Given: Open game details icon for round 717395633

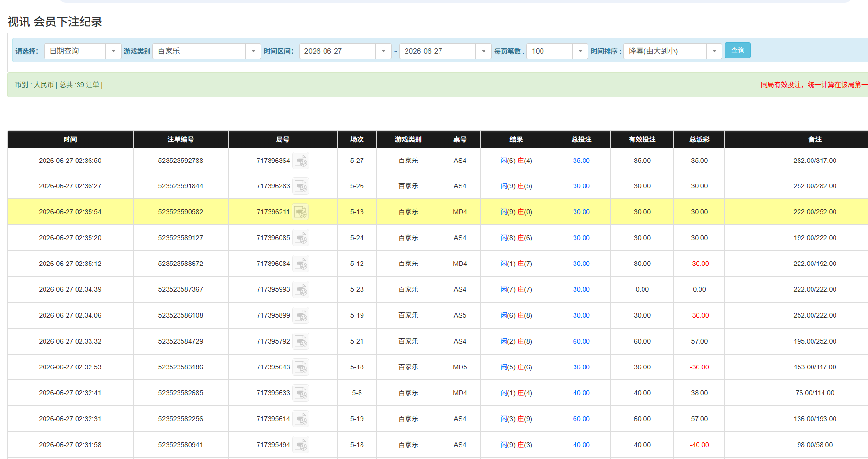Looking at the screenshot, I should point(301,393).
